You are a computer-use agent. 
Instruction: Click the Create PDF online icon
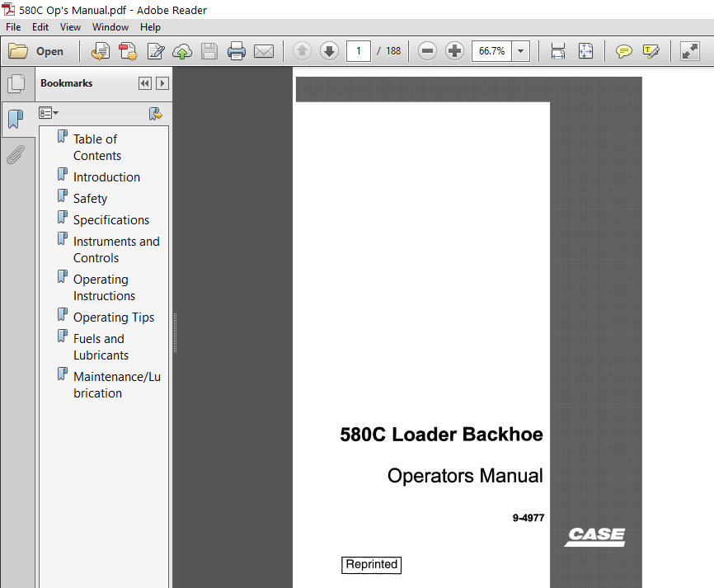pyautogui.click(x=101, y=51)
